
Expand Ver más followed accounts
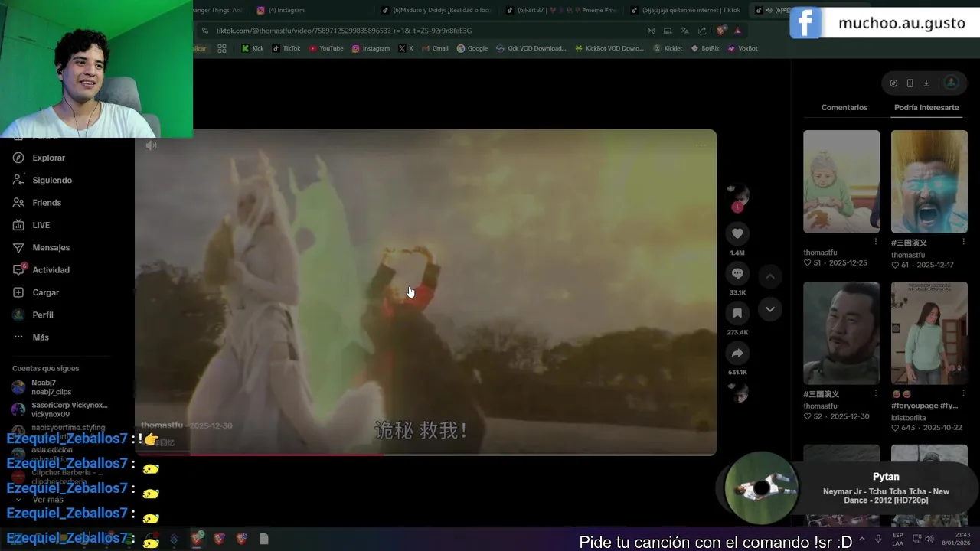(47, 500)
